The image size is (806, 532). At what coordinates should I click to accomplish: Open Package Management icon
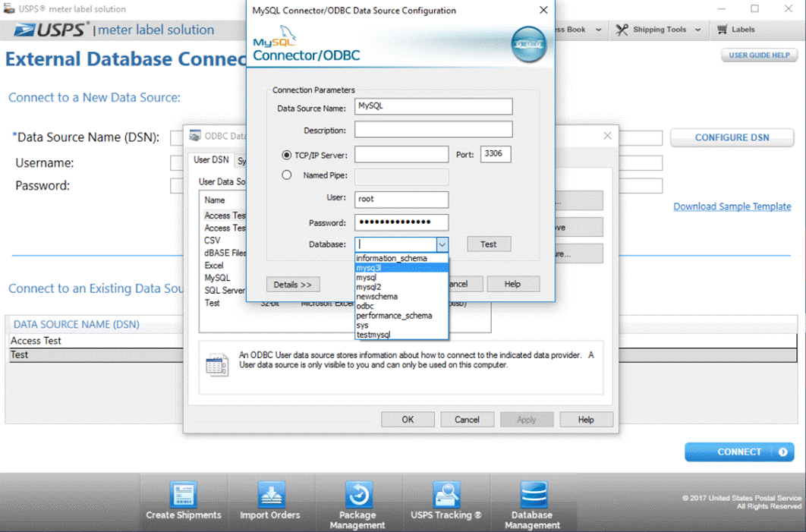(x=358, y=495)
